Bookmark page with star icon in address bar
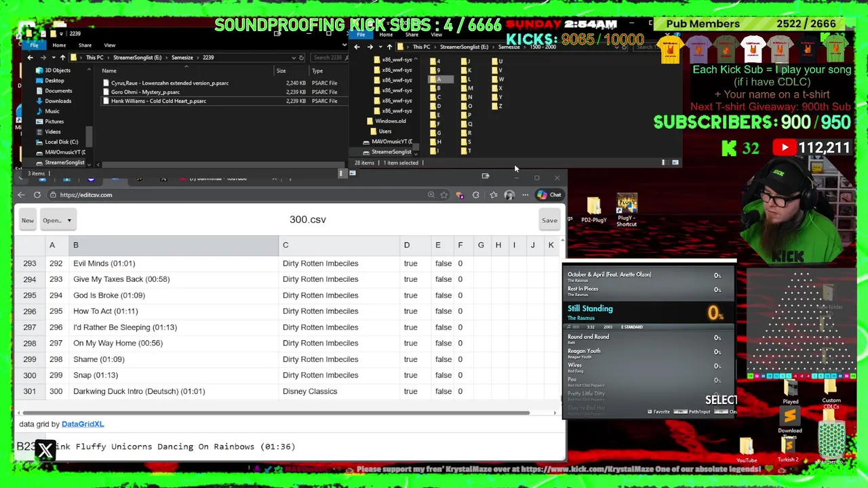 [x=443, y=195]
